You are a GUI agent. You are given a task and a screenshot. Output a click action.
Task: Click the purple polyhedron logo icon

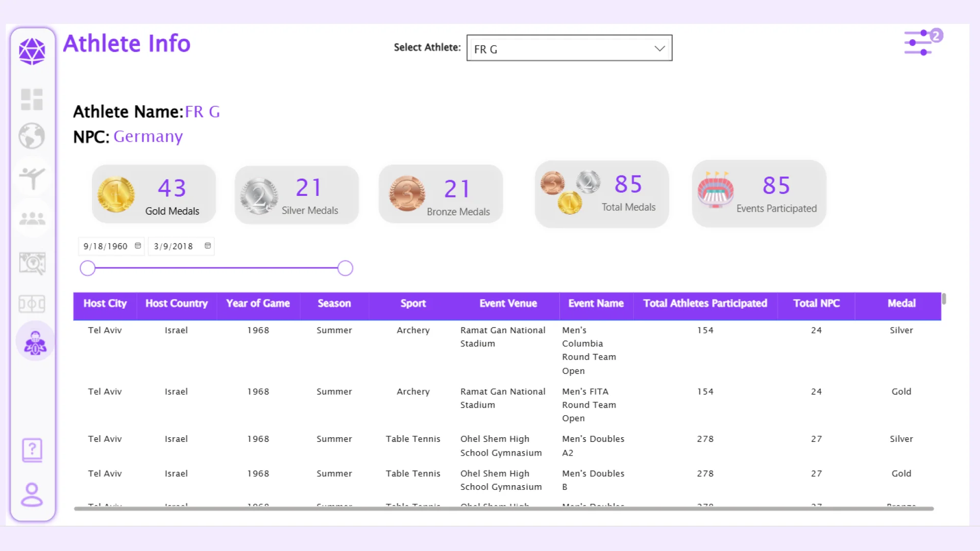point(32,51)
